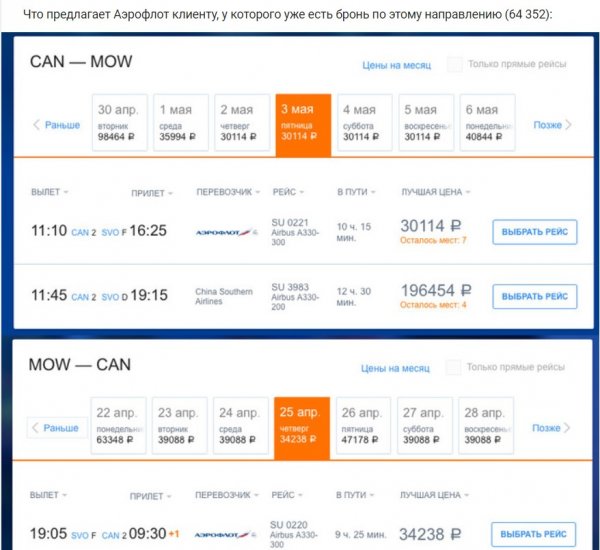Image resolution: width=600 pixels, height=550 pixels.
Task: Choose flight SU 0220 for 34238 ₽
Action: [533, 534]
